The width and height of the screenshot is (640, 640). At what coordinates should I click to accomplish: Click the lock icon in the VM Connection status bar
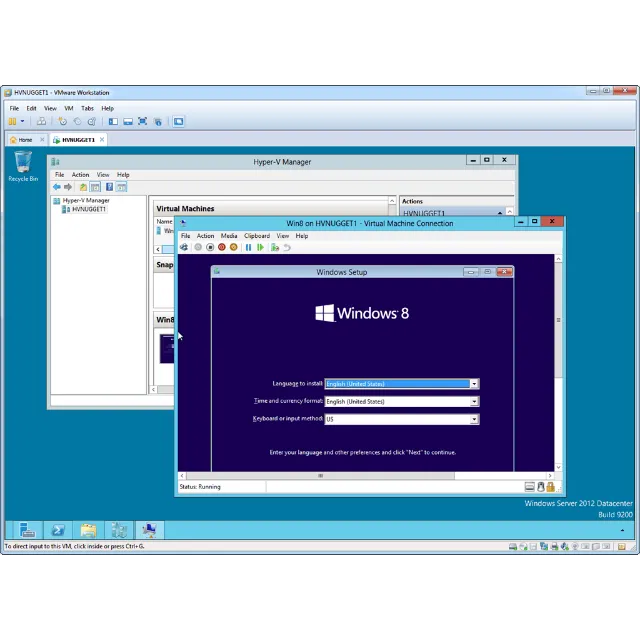tap(551, 487)
